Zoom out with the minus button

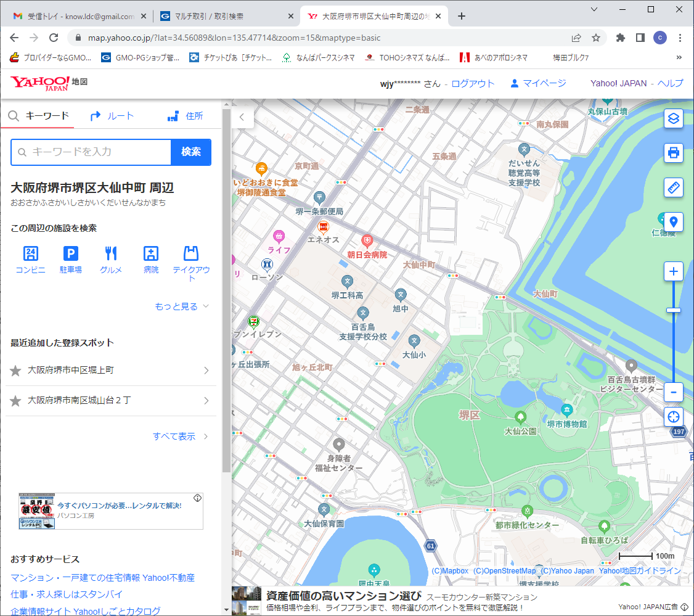pos(673,392)
